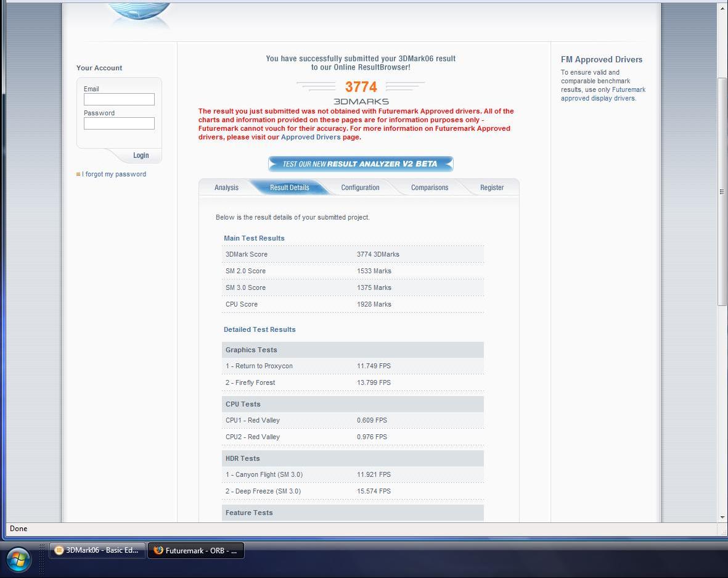Image resolution: width=728 pixels, height=578 pixels.
Task: Switch to Futuremark ORB Firefox taskbar button
Action: click(x=196, y=551)
